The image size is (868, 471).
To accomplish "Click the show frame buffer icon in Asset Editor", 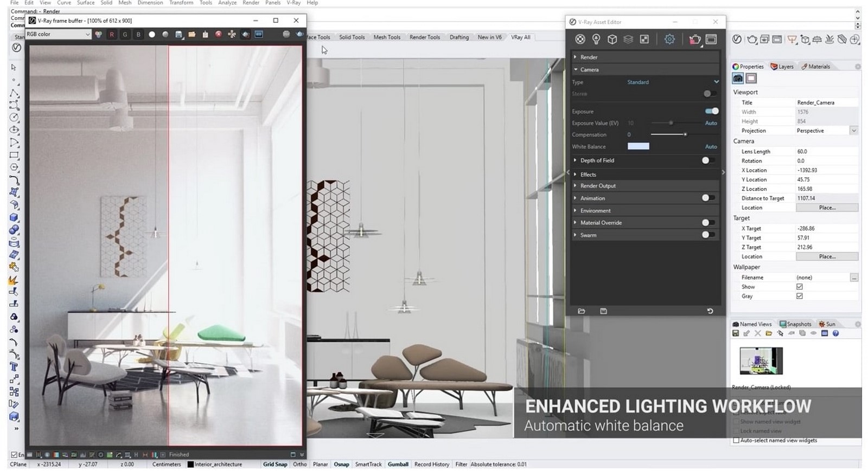I will (x=711, y=39).
